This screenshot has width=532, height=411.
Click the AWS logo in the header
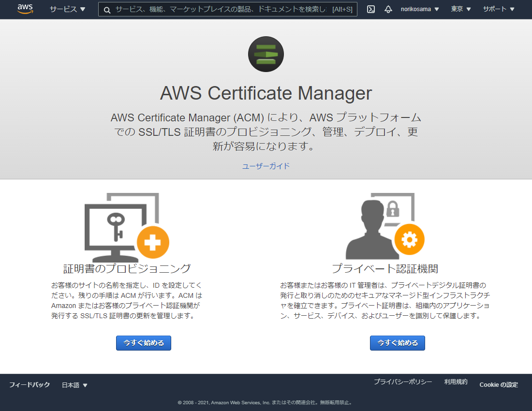25,9
